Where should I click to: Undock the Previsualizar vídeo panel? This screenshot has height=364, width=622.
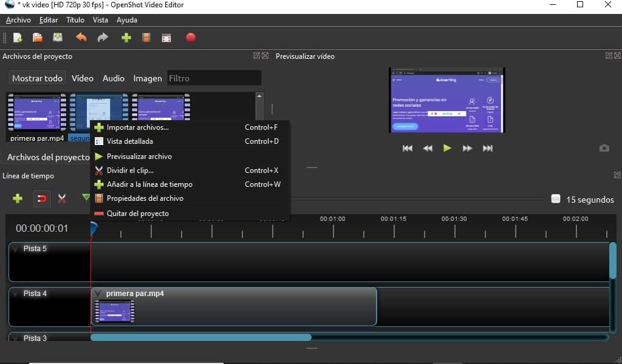tap(609, 55)
